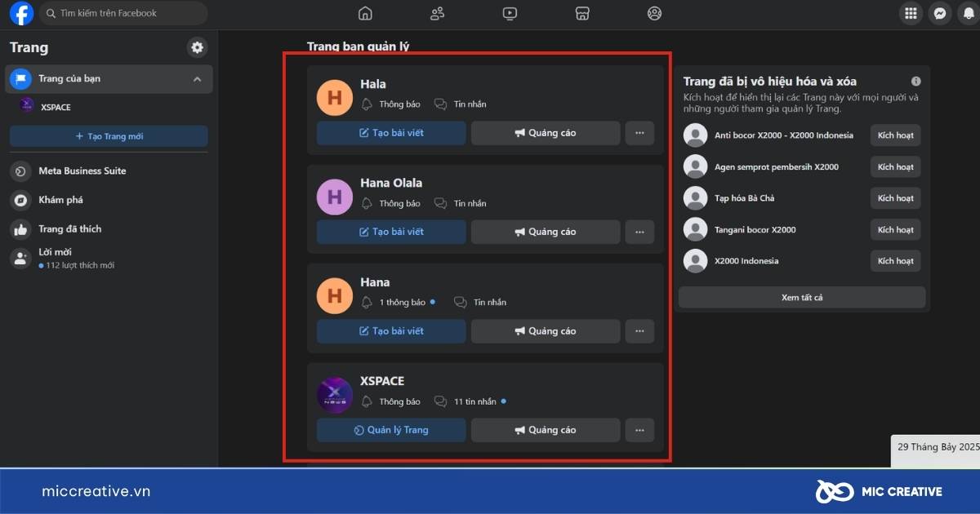The height and width of the screenshot is (514, 980).
Task: Open Tin nhắn chat icon for Hana Olala
Action: 440,203
